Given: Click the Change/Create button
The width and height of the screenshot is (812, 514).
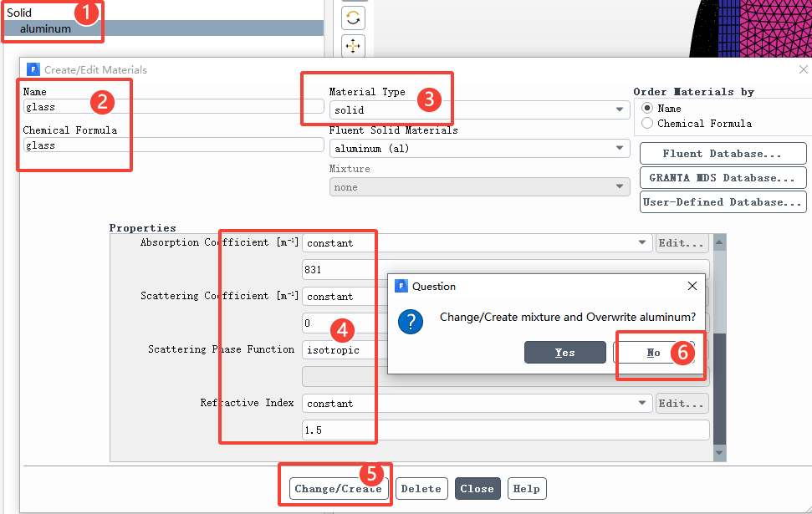Looking at the screenshot, I should pos(339,489).
